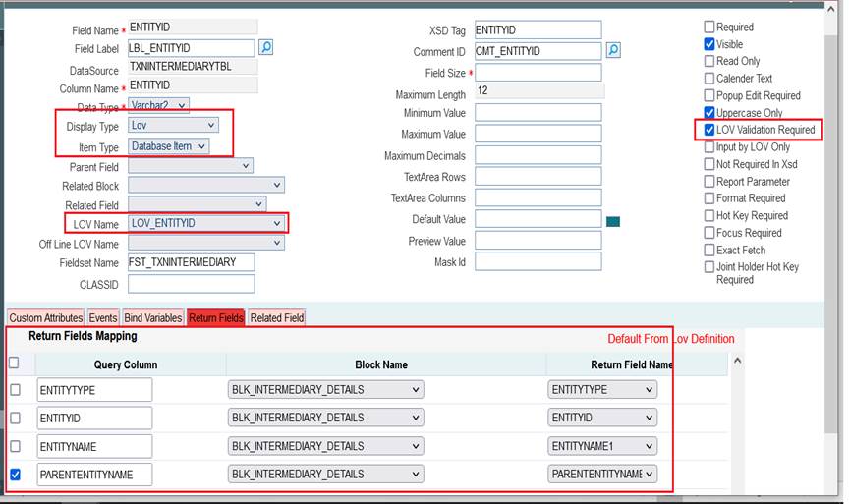Screen dimensions: 849x504
Task: Uncheck the Uppercase Only checkbox
Action: point(709,113)
